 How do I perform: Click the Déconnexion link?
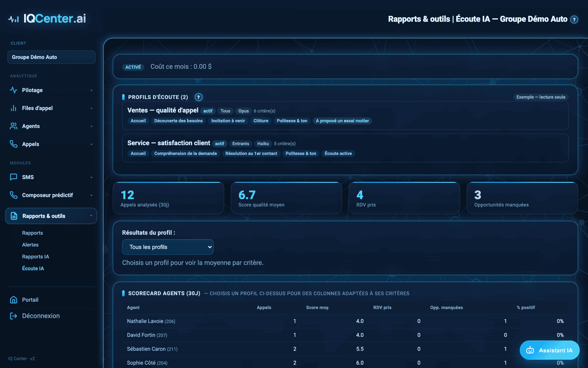coord(41,316)
